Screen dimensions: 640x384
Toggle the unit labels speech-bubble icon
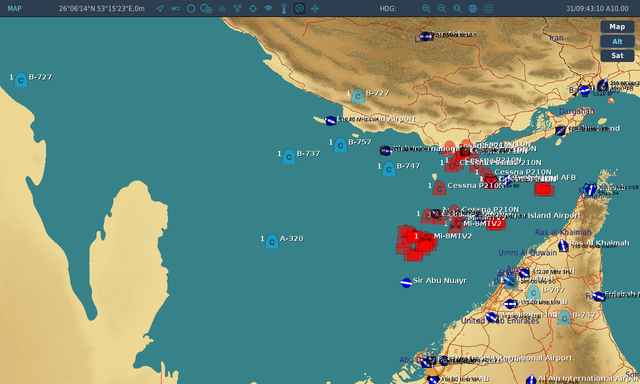pos(299,9)
